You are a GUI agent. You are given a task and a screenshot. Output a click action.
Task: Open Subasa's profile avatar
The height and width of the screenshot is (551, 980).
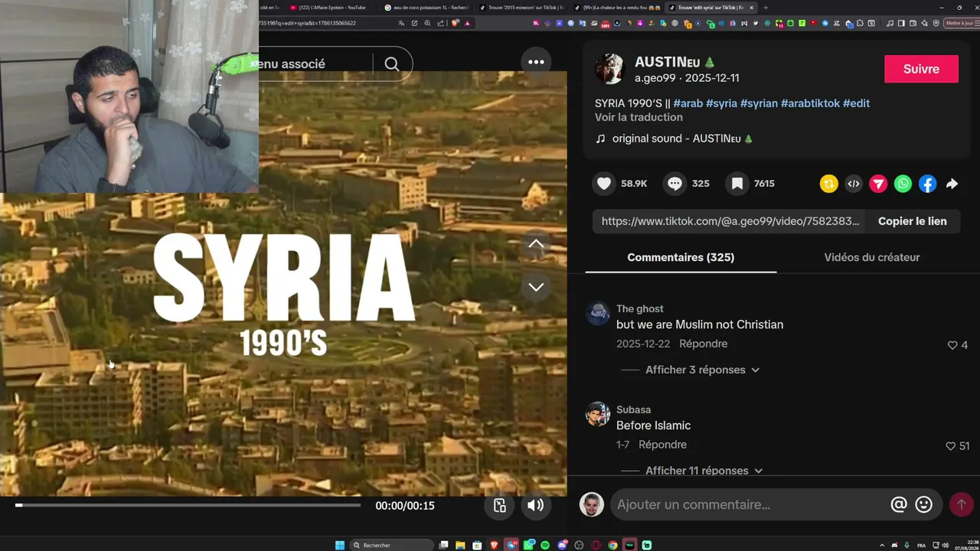coord(598,414)
